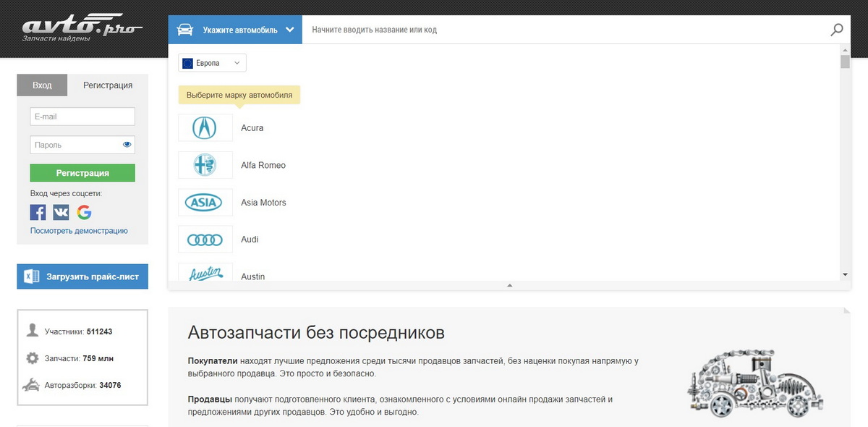
Task: Select Alfa Romeo from brand list
Action: 263,165
